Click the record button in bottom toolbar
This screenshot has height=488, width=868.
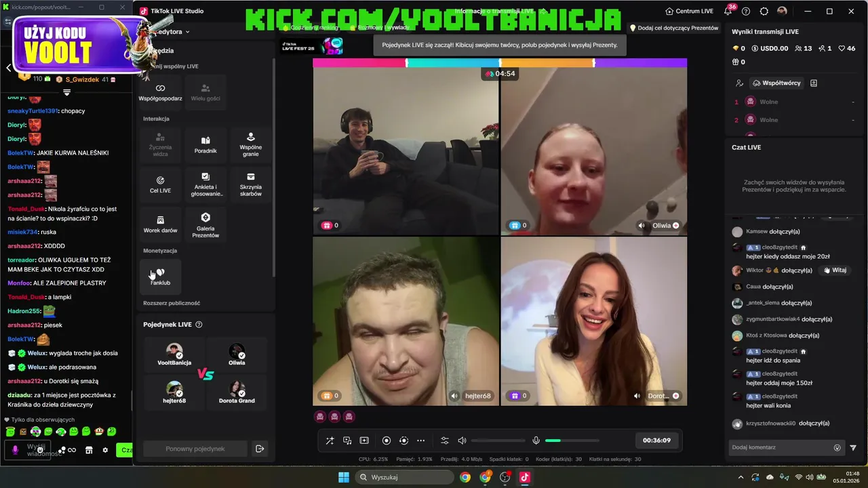[x=387, y=441]
